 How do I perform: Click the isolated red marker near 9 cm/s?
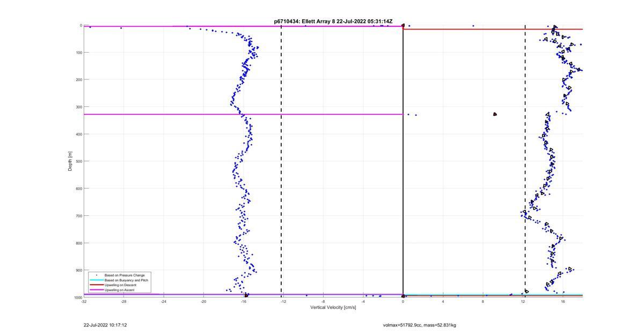point(495,114)
